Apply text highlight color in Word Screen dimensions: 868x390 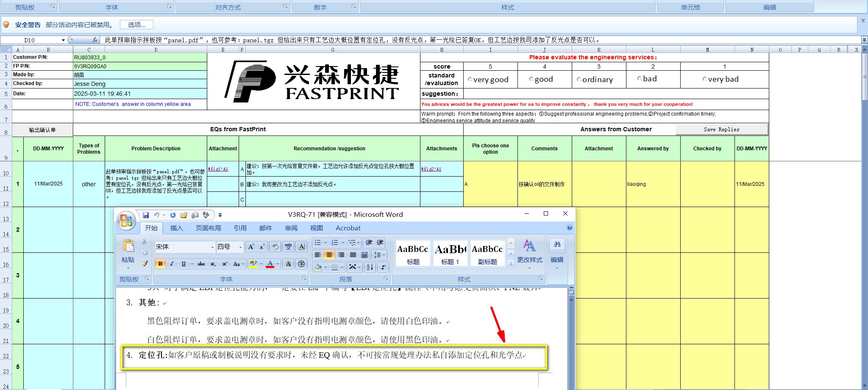253,264
